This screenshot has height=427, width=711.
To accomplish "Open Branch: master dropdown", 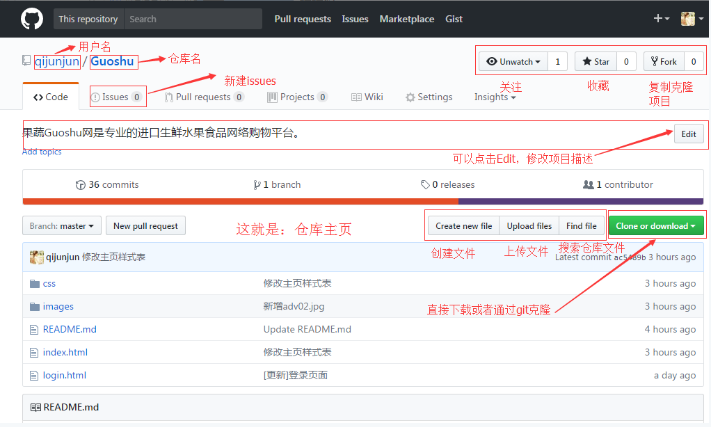I will 62,226.
